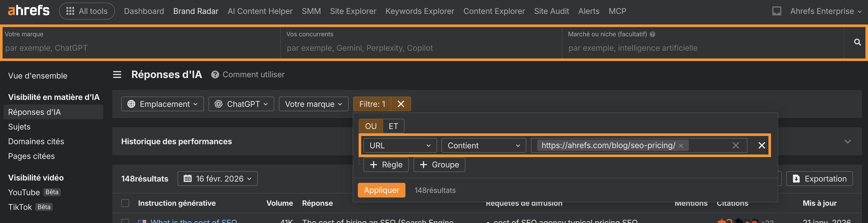Open Domaines cités in sidebar
Image resolution: width=868 pixels, height=223 pixels.
[x=36, y=141]
